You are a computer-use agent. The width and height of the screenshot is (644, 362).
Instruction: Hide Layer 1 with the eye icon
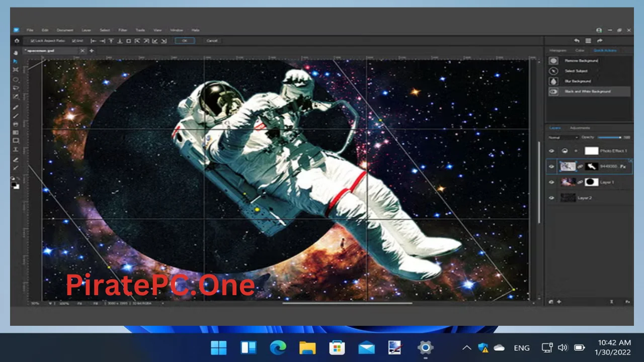tap(551, 182)
